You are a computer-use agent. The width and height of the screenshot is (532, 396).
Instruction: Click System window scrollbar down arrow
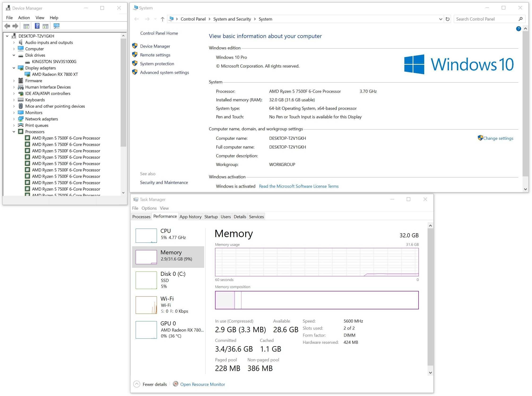pos(525,189)
